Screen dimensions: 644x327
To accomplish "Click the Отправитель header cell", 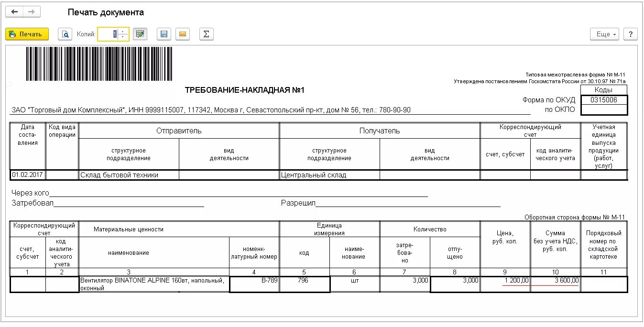I will pos(179,131).
